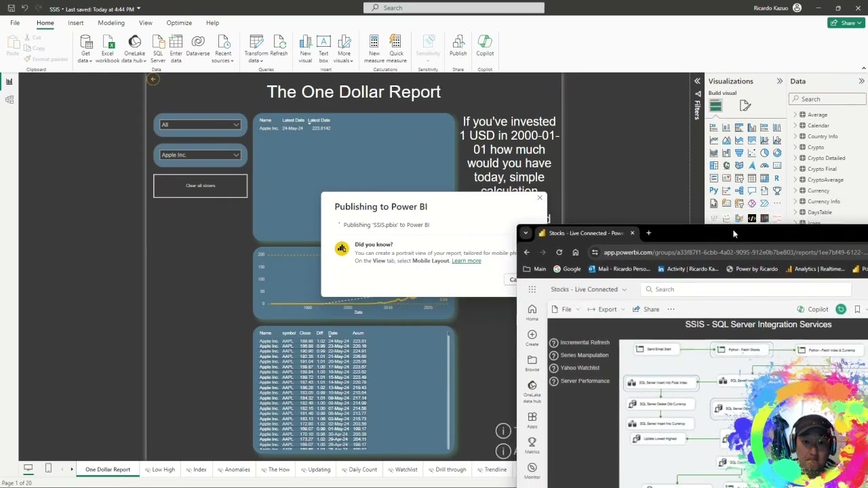Viewport: 868px width, 488px height.
Task: Open the File menu in Power BI Desktop
Action: [15, 23]
